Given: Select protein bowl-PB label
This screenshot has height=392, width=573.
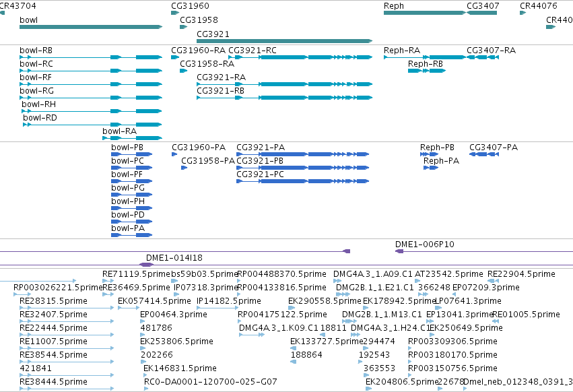Looking at the screenshot, I should click(x=127, y=148).
